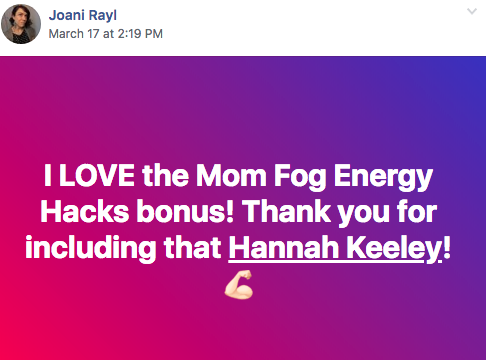
Task: Expand the post options chevron menu
Action: [472, 12]
